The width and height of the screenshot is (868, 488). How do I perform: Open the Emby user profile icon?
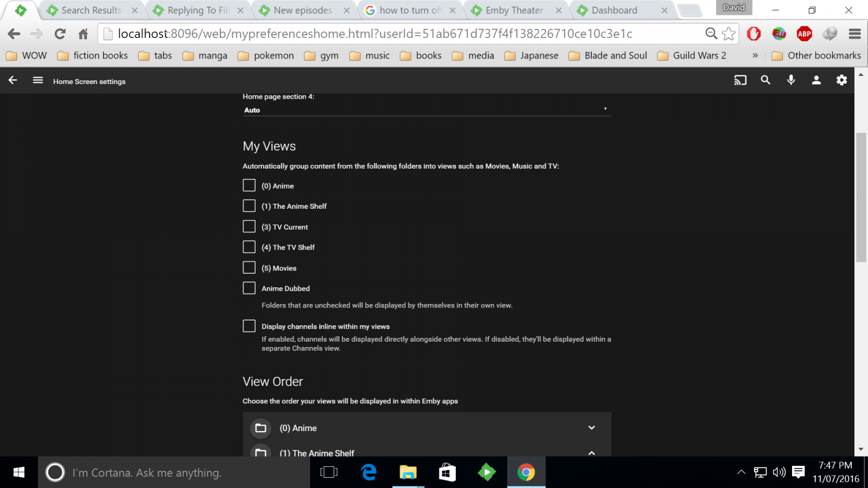pos(816,80)
